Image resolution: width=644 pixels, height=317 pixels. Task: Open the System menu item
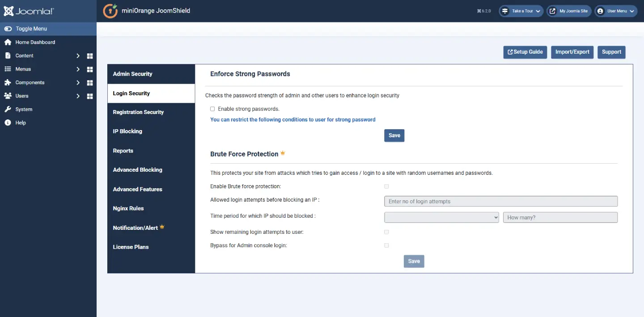(48, 109)
